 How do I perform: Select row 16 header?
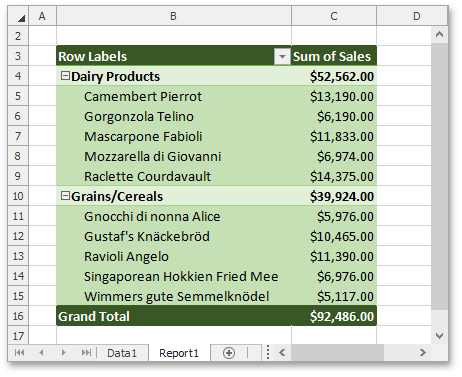[18, 316]
